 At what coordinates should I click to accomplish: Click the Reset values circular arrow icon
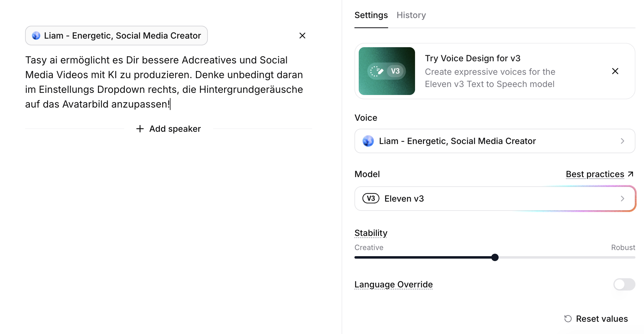point(568,319)
